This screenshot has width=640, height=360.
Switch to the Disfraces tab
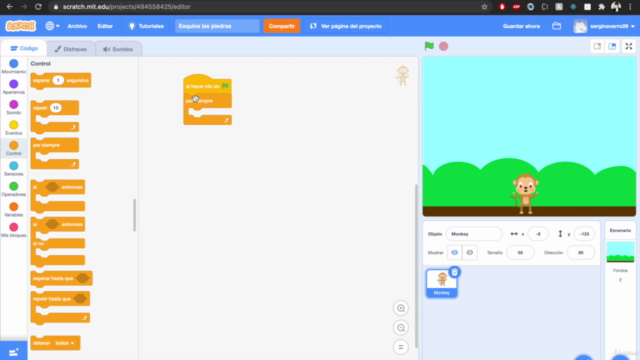(x=71, y=49)
